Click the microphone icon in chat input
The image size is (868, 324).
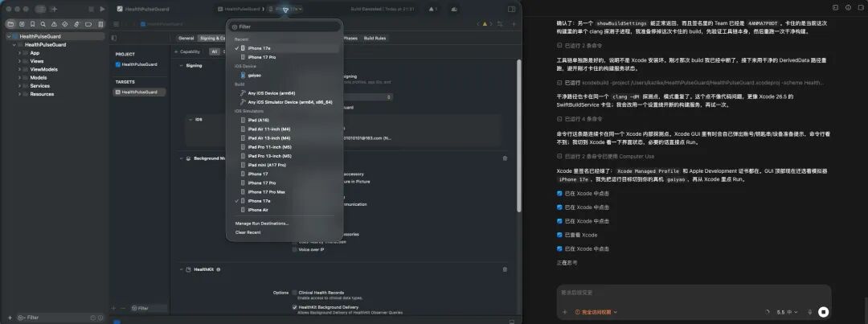point(810,312)
